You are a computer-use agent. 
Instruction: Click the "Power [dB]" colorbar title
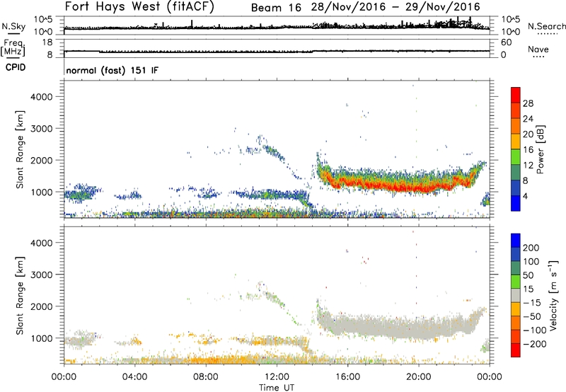[540, 149]
